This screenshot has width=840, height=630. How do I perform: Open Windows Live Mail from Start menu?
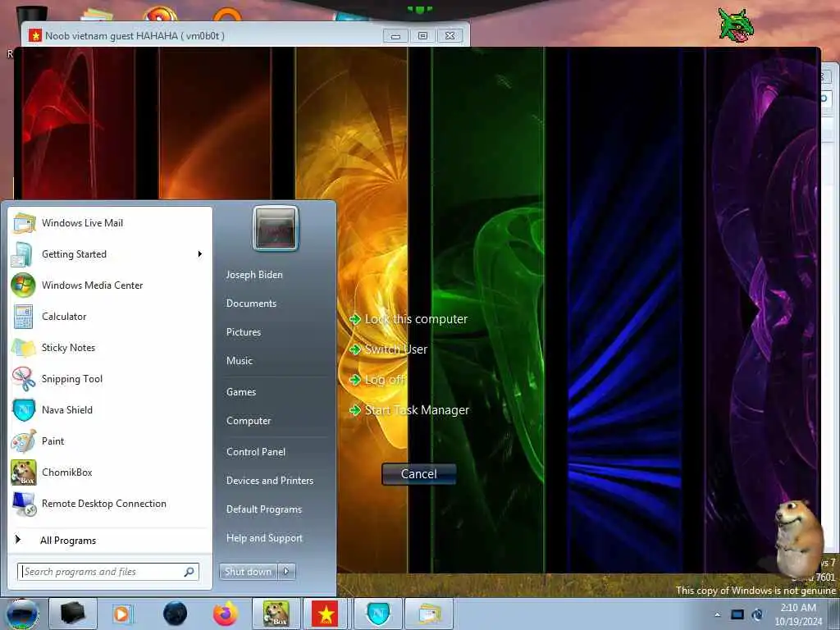click(x=110, y=223)
